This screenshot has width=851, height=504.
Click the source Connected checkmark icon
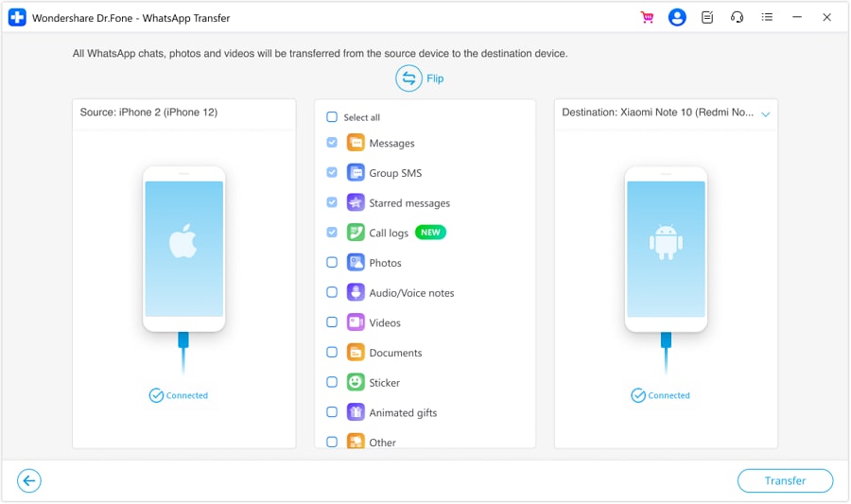(x=156, y=395)
